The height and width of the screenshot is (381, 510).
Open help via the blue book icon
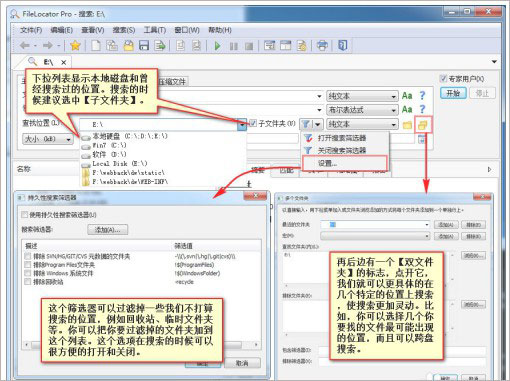click(x=343, y=45)
